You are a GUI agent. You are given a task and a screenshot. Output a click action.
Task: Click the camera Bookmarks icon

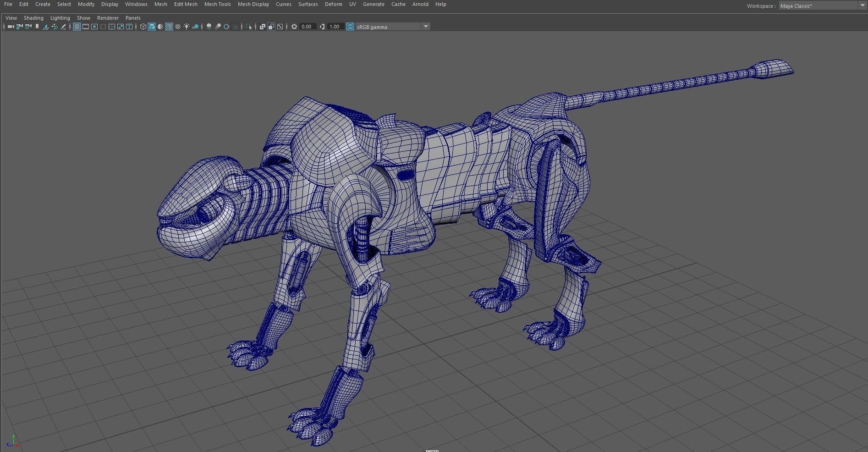[x=37, y=27]
